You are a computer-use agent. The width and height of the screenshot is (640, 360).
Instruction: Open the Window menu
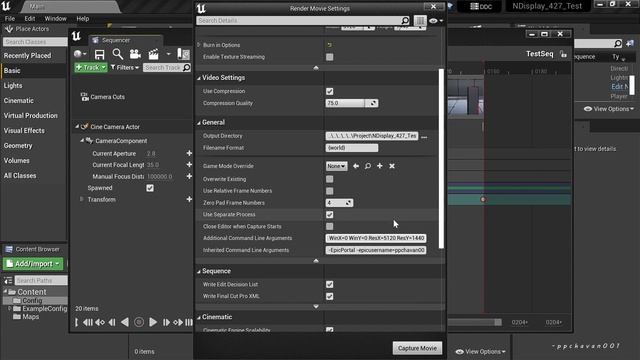point(56,18)
